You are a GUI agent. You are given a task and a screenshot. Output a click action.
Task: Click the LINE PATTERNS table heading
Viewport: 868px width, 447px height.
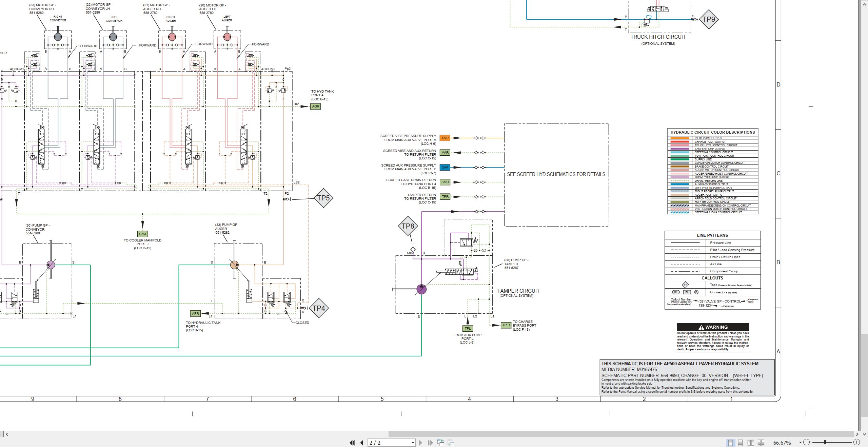point(712,235)
